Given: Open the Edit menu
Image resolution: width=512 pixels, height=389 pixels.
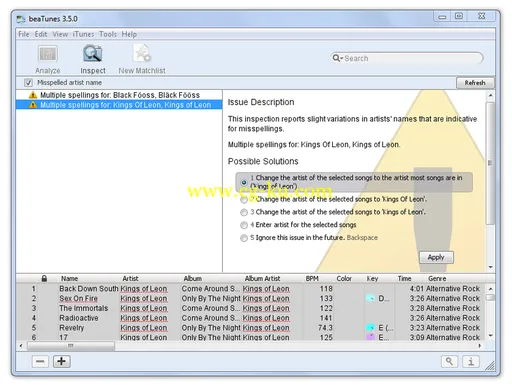Looking at the screenshot, I should [41, 34].
